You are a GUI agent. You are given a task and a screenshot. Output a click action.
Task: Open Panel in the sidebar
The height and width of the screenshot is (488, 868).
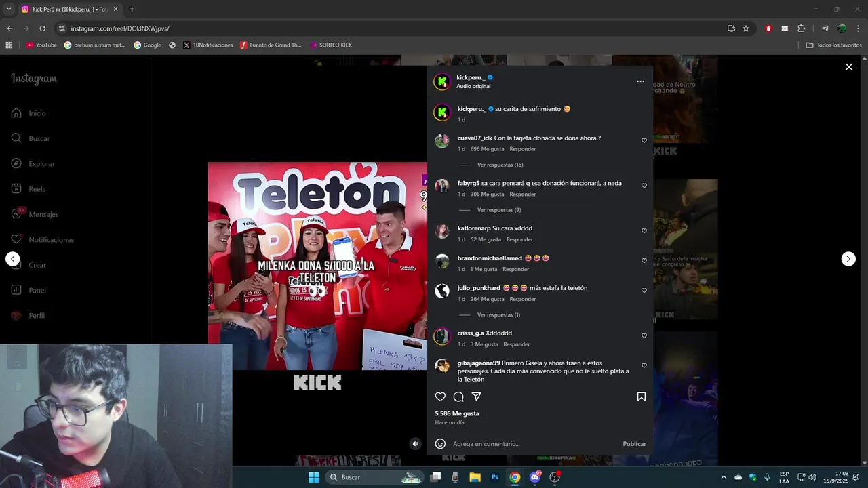(16, 290)
